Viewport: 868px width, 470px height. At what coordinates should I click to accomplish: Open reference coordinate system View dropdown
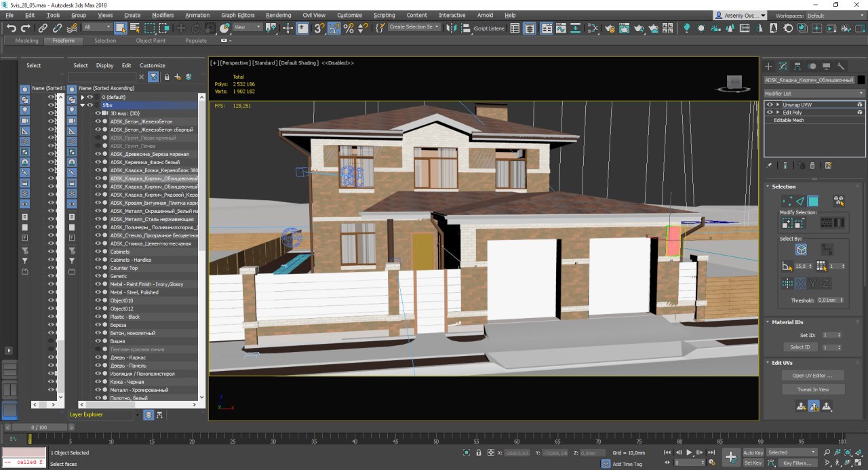coord(249,27)
